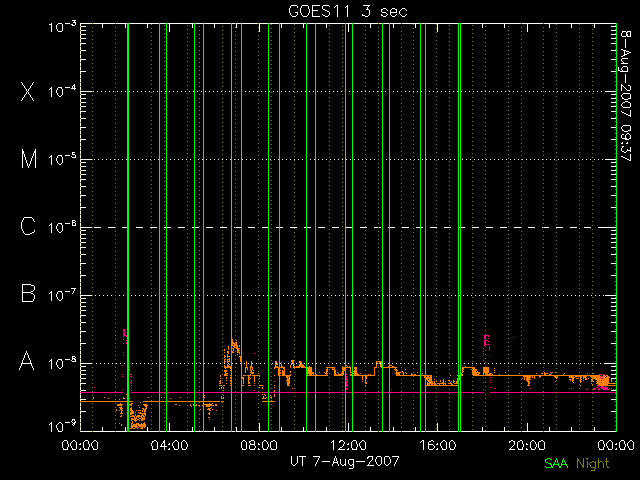
Task: Click the orange flux peak near 07:00
Action: pyautogui.click(x=234, y=348)
